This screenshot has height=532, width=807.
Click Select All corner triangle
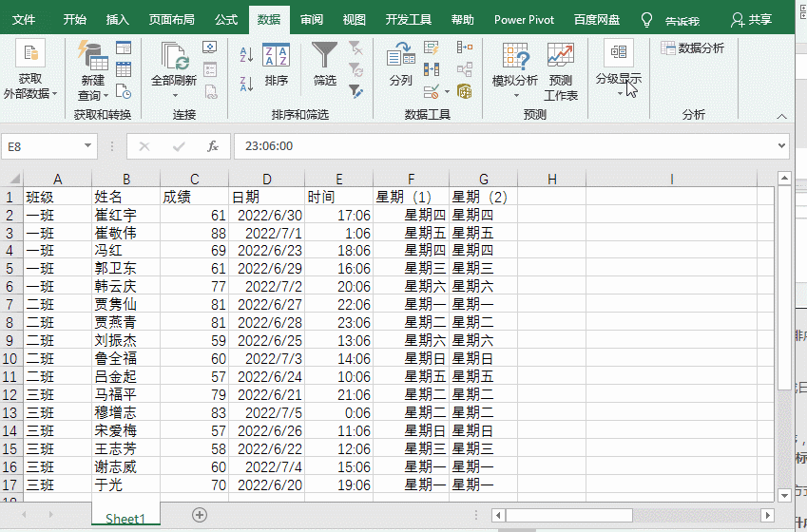pos(13,179)
